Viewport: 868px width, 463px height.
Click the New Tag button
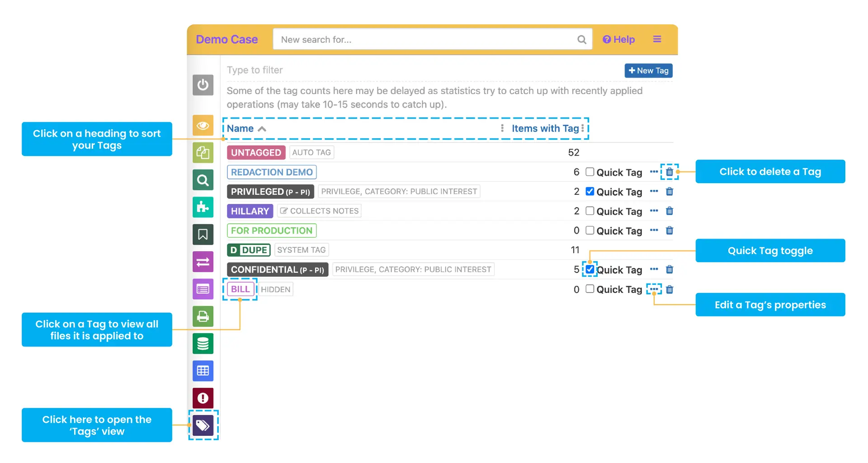648,71
